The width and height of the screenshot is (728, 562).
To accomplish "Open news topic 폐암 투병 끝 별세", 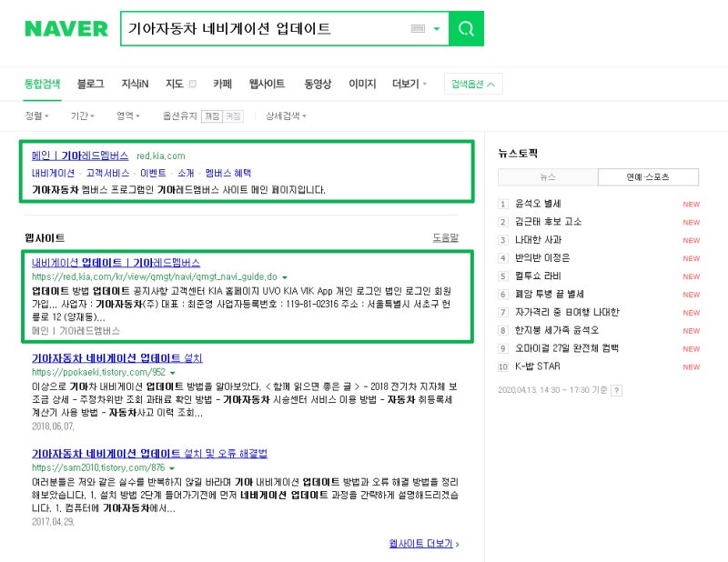I will [x=550, y=295].
